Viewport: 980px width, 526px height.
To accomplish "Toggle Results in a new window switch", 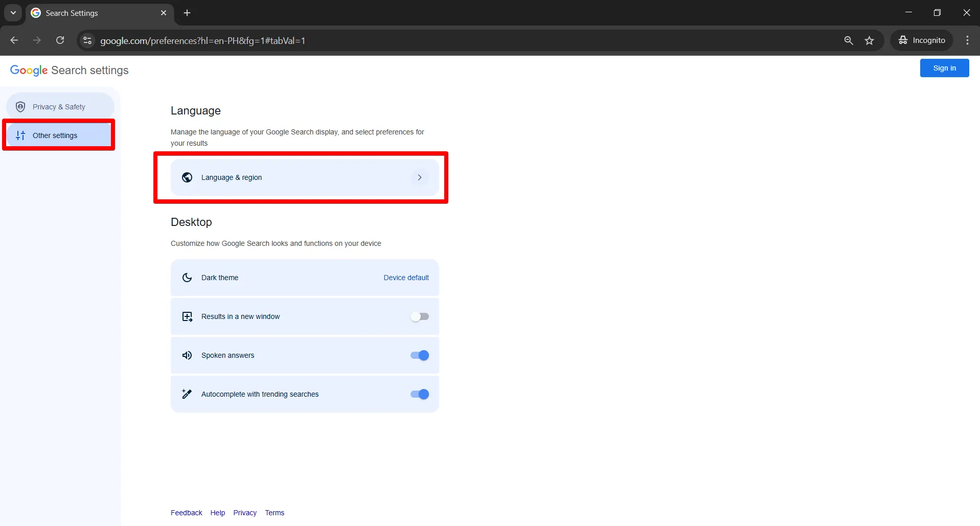I will [x=420, y=316].
